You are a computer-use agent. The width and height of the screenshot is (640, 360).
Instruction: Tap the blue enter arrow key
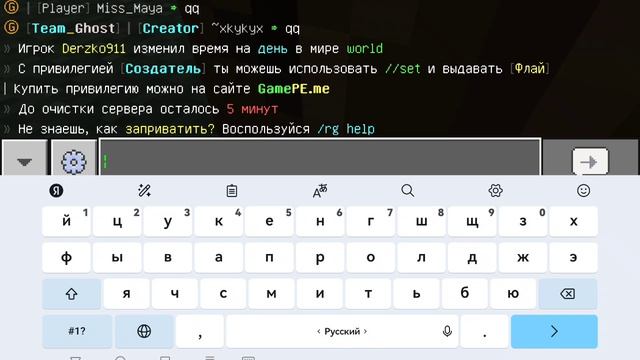554,331
